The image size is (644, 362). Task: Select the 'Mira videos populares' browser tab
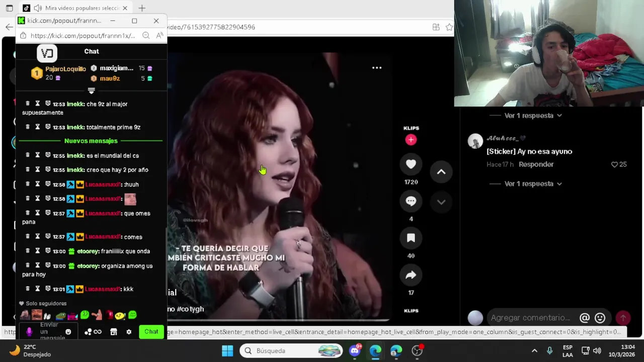click(75, 8)
